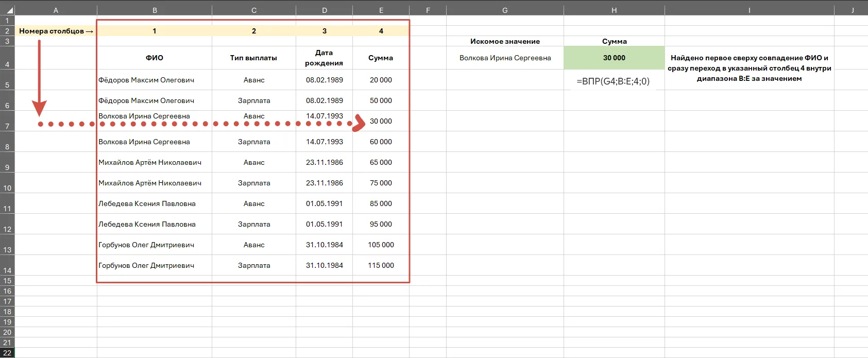This screenshot has width=868, height=358.
Task: Click the Зарплата cell in the 60 000 row
Action: 254,142
